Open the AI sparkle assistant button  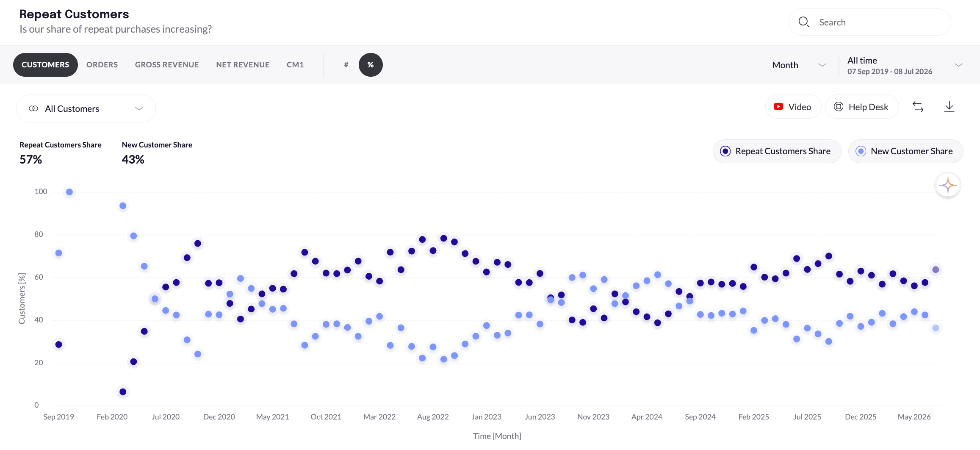948,185
